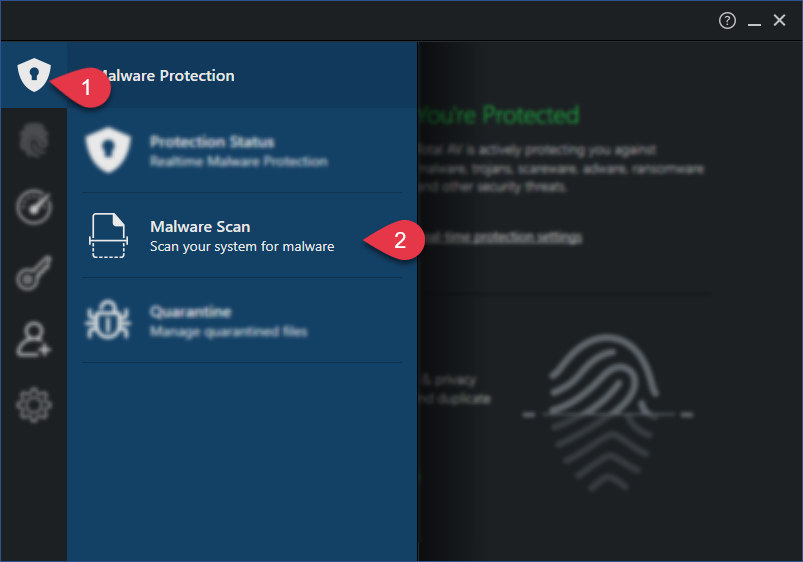The height and width of the screenshot is (562, 803).
Task: Open the settings gear in the sidebar
Action: pyautogui.click(x=34, y=405)
